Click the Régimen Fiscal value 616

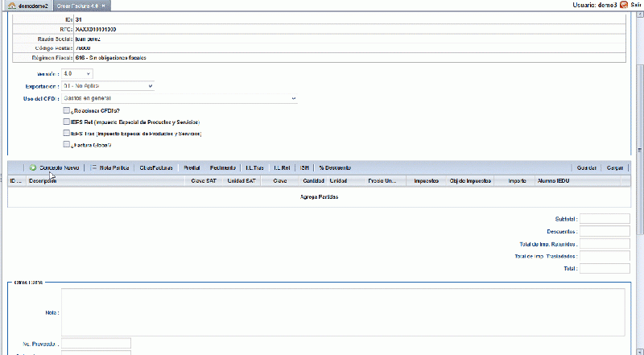[x=111, y=57]
